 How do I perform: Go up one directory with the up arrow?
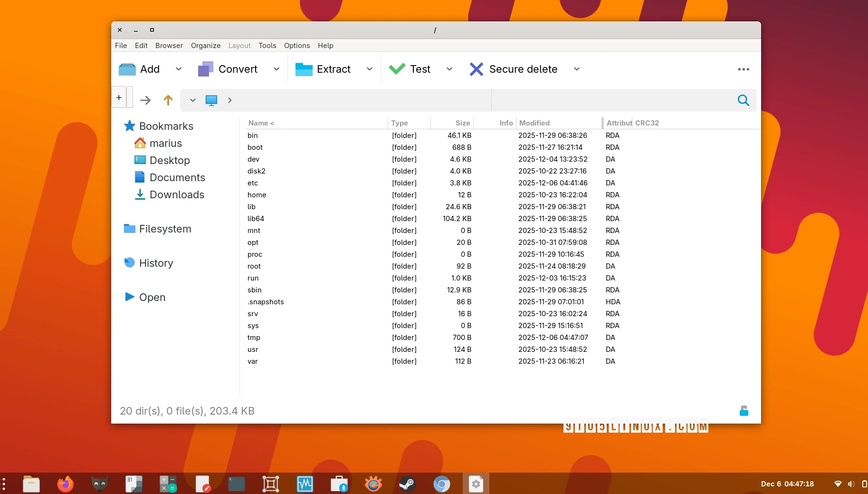(x=168, y=100)
